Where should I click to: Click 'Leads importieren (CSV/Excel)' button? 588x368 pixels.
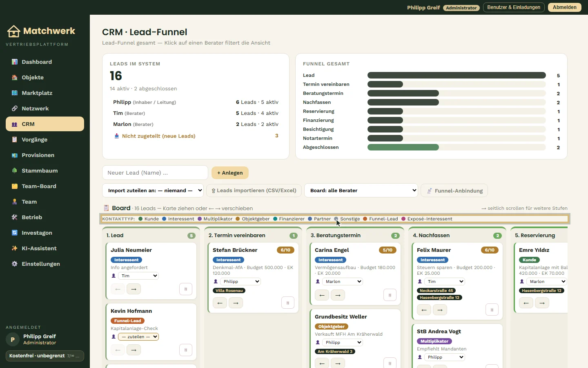pos(254,191)
